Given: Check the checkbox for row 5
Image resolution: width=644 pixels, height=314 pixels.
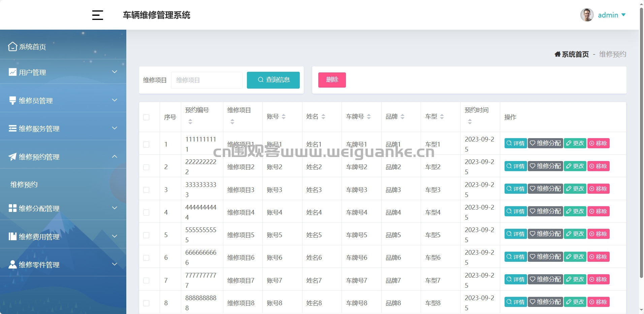Looking at the screenshot, I should point(146,235).
